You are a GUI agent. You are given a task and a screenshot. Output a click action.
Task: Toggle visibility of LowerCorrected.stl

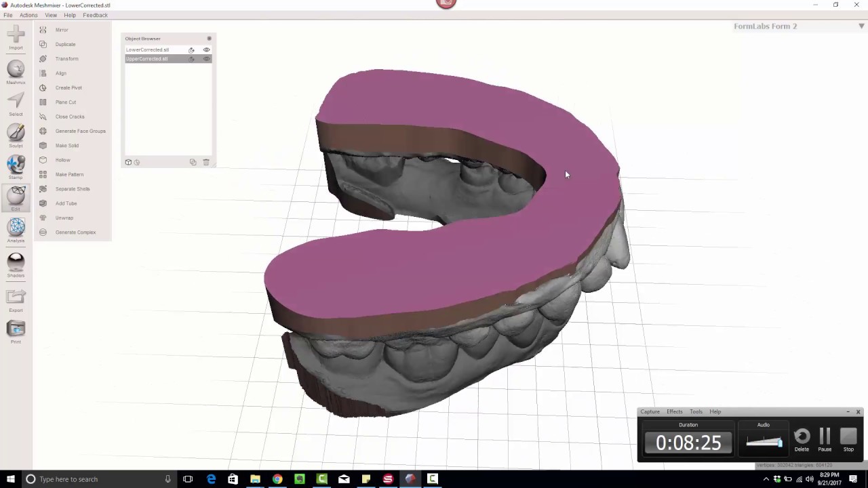click(207, 49)
